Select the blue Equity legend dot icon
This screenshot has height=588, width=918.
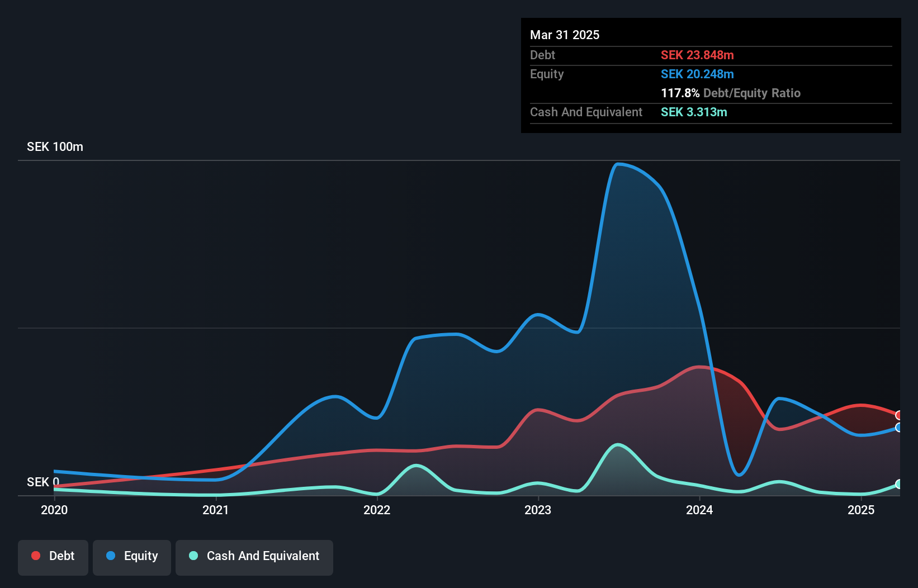111,556
